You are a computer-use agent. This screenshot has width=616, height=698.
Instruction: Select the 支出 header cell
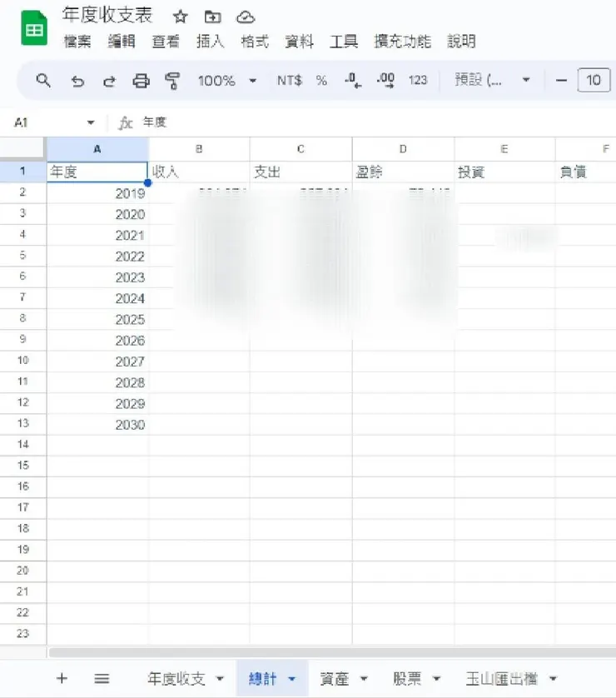tap(301, 172)
